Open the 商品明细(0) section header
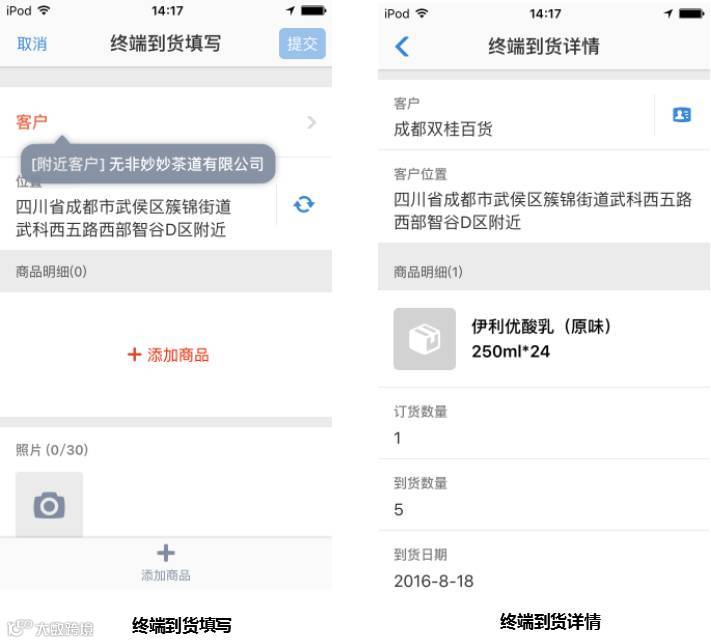This screenshot has width=711, height=643. tap(166, 271)
